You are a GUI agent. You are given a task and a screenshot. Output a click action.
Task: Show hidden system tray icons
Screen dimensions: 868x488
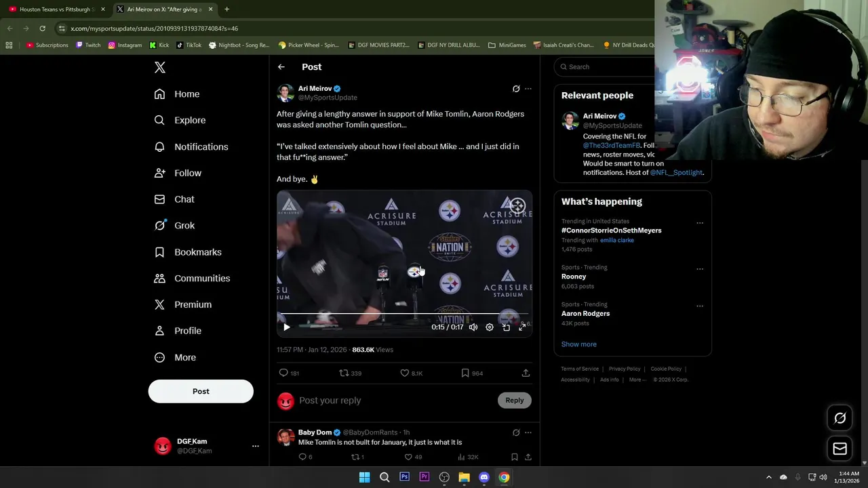click(768, 477)
